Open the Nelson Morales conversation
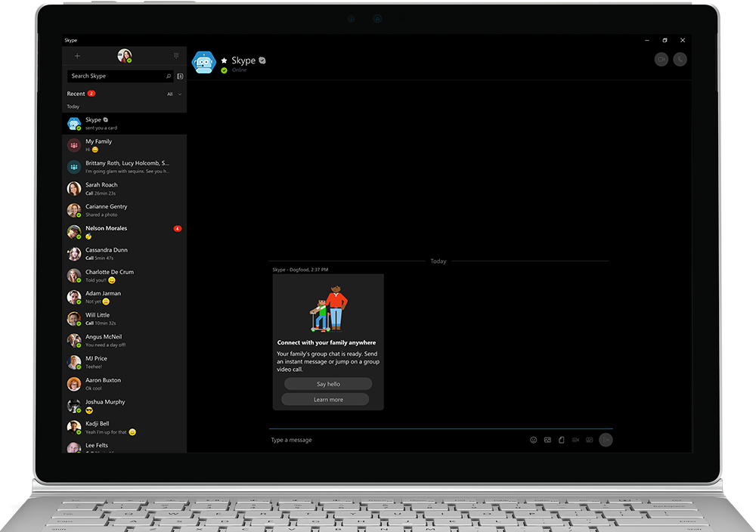The width and height of the screenshot is (756, 532). pyautogui.click(x=125, y=232)
